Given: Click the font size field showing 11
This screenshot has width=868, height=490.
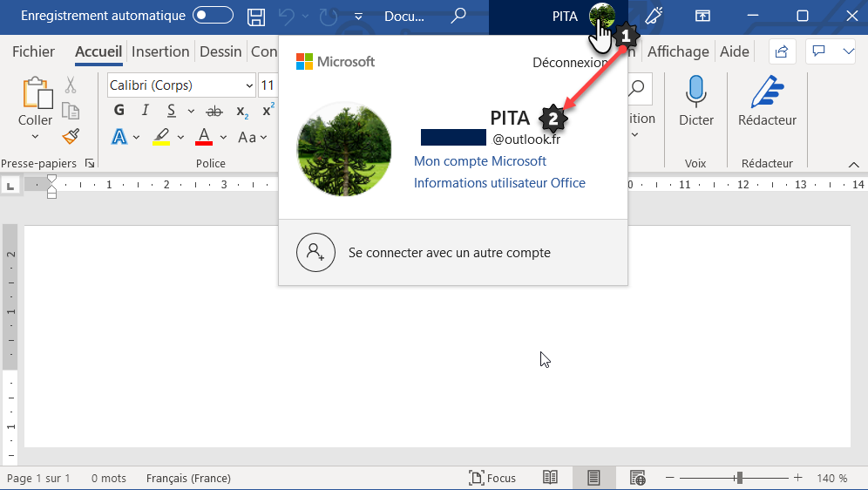Looking at the screenshot, I should (x=268, y=85).
